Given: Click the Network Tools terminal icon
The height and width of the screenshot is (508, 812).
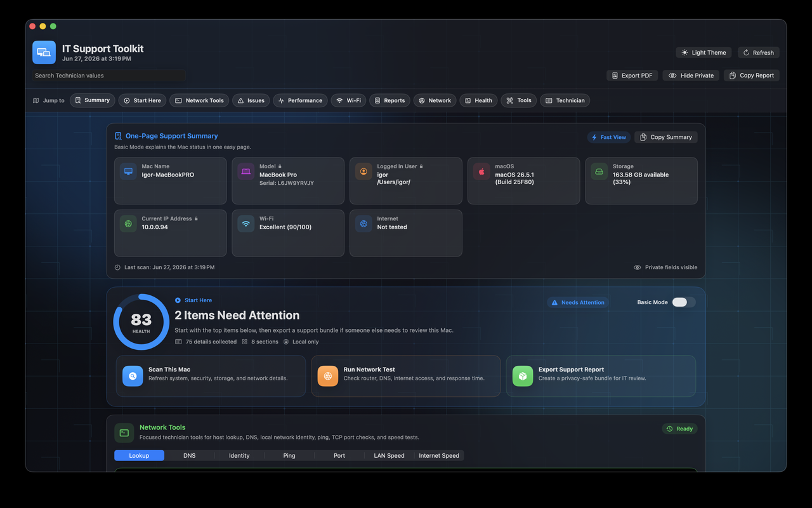Looking at the screenshot, I should 124,433.
